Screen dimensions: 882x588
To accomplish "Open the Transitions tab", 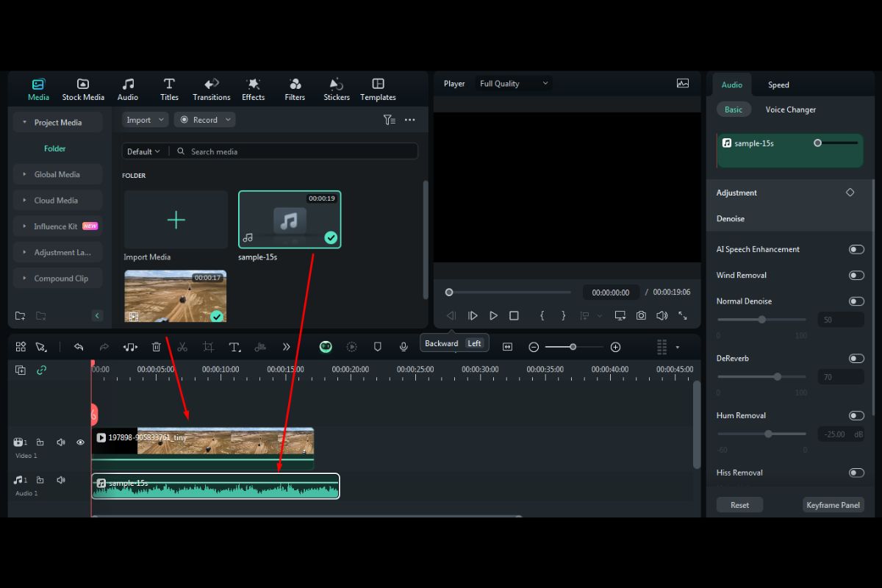I will (x=212, y=90).
